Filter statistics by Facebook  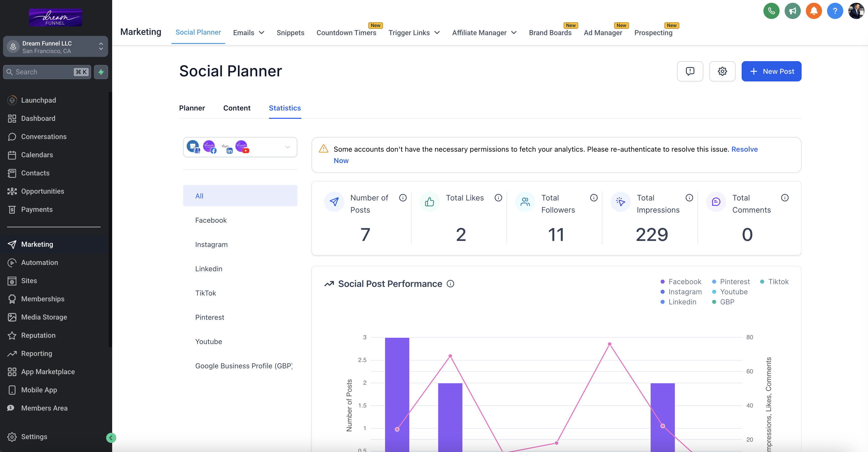click(x=211, y=220)
